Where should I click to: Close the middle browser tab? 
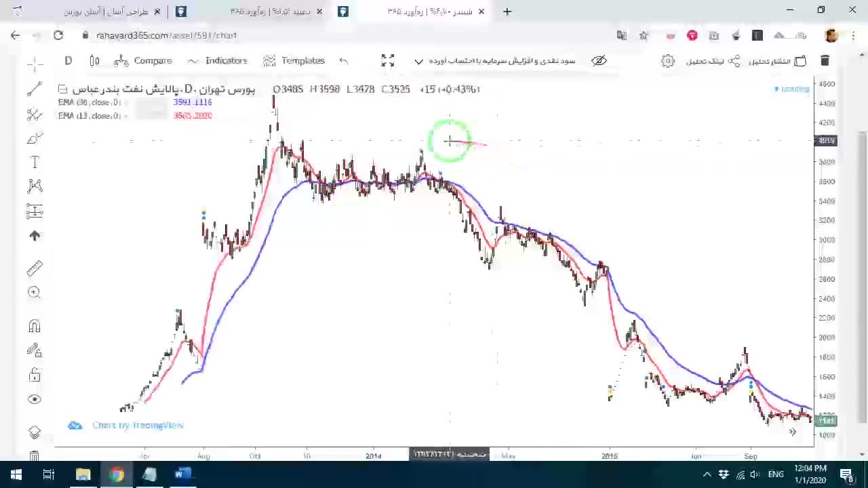[x=319, y=12]
